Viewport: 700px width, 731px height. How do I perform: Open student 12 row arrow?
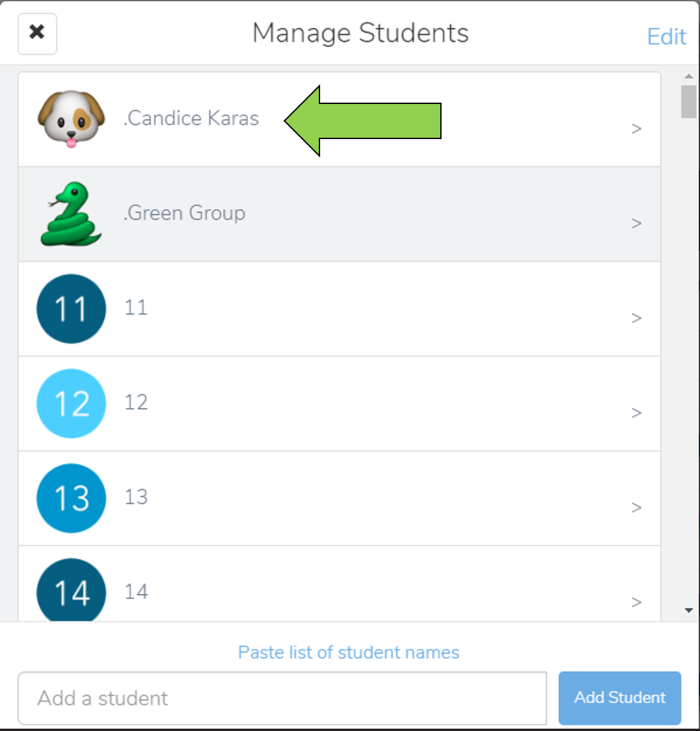(636, 413)
